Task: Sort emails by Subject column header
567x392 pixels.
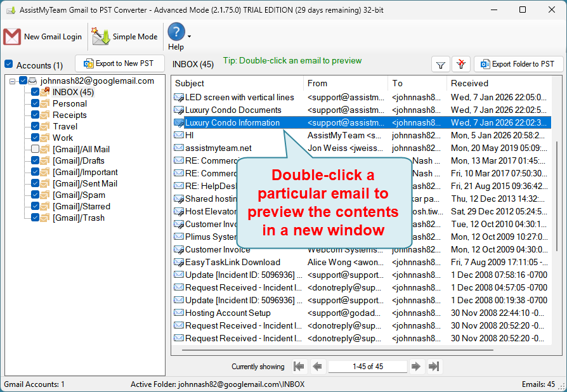Action: coord(237,84)
